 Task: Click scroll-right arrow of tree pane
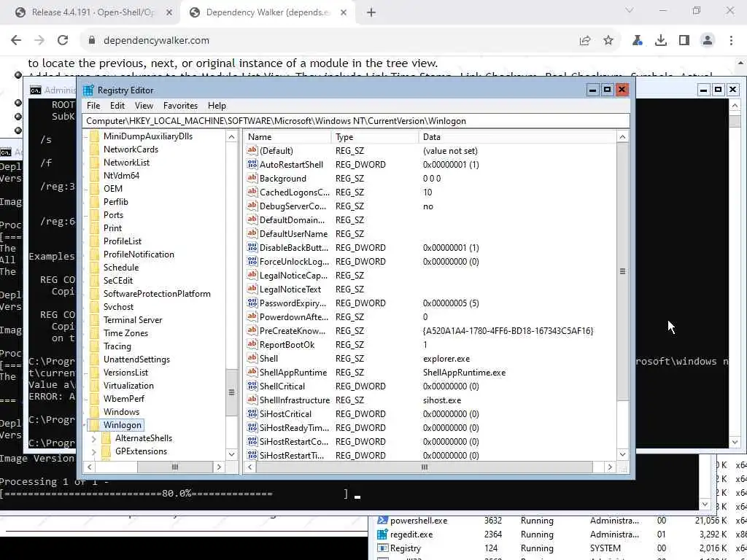219,467
